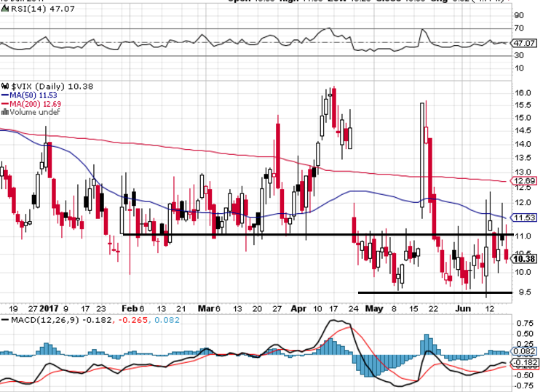Click the 70 overbought level on RSI axis
Screen dimensions: 543x392
coord(519,28)
